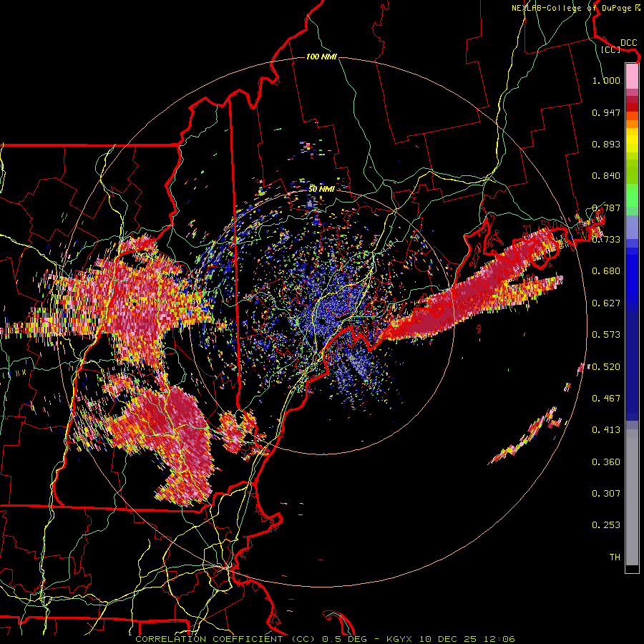Click the 0.413 color scale value
644x644 pixels.
point(606,430)
